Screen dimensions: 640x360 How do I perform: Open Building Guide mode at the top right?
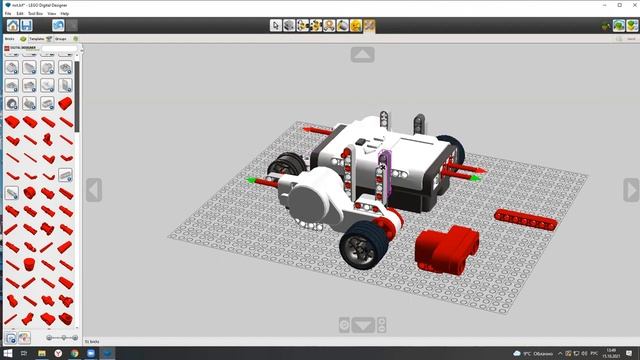coord(632,26)
